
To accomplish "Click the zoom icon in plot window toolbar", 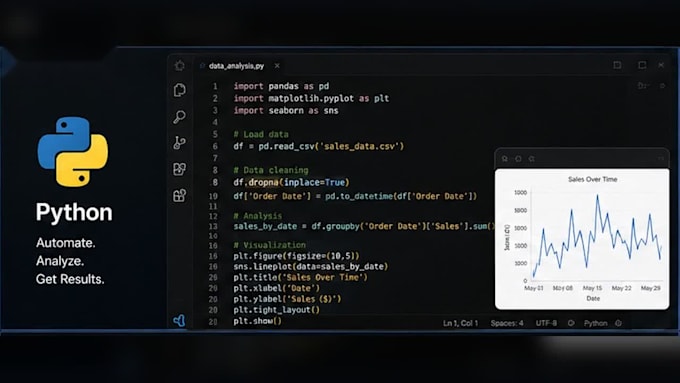I will click(532, 159).
